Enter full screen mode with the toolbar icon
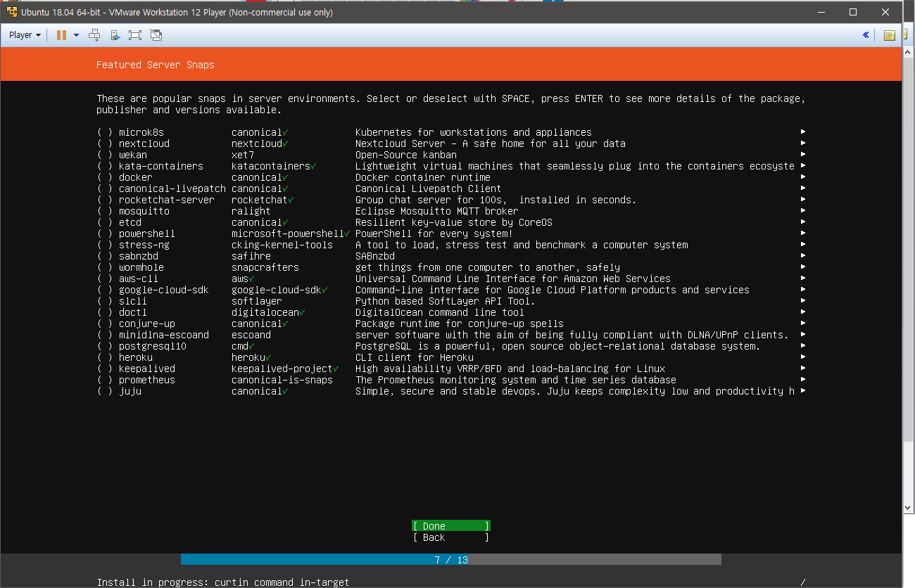This screenshot has width=915, height=588. [135, 34]
